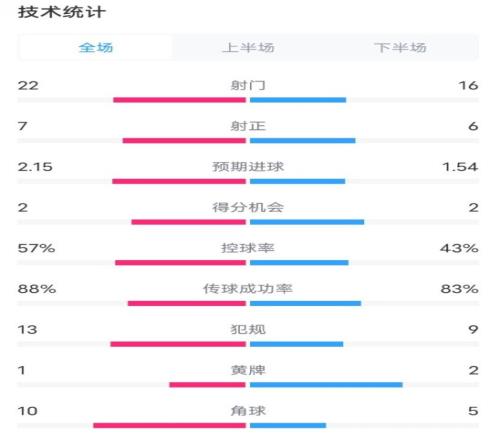Click the 射正 stat label
Screen dimensions: 500x440
tap(248, 126)
